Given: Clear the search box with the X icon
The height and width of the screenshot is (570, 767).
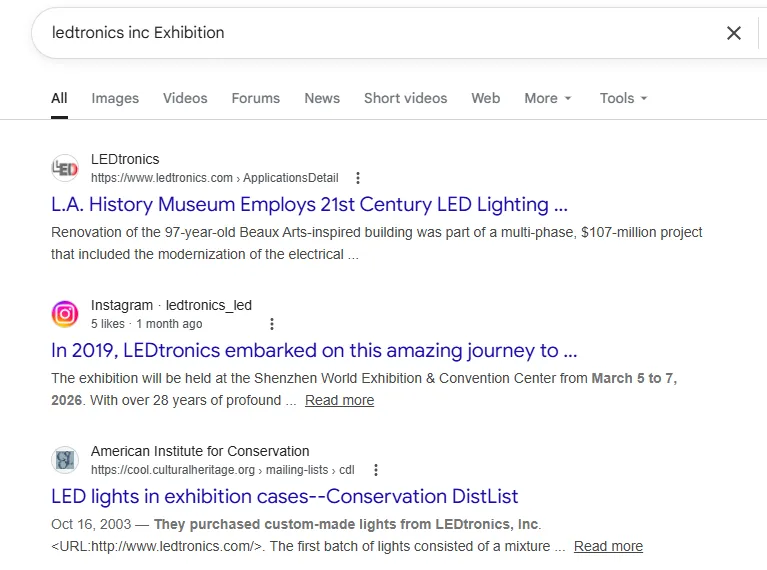Looking at the screenshot, I should [734, 33].
